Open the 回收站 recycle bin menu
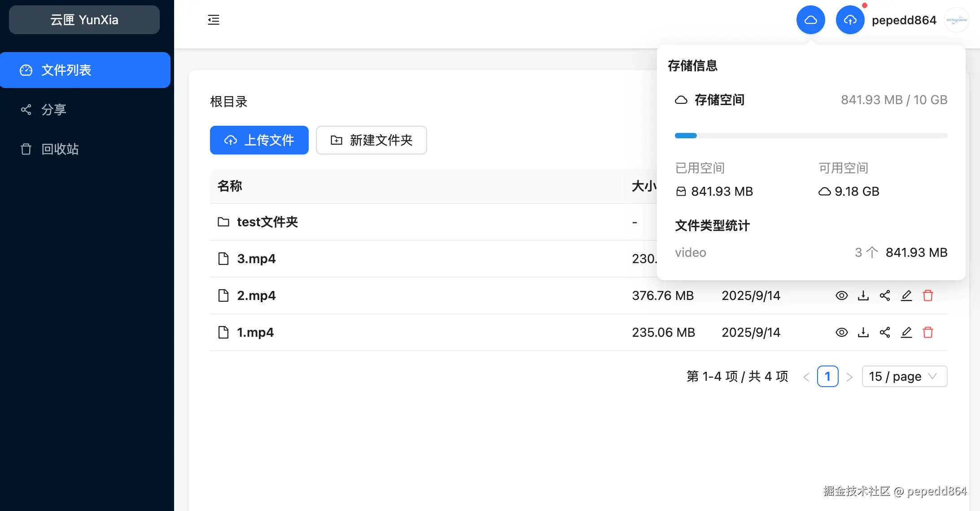The width and height of the screenshot is (980, 511). click(60, 149)
